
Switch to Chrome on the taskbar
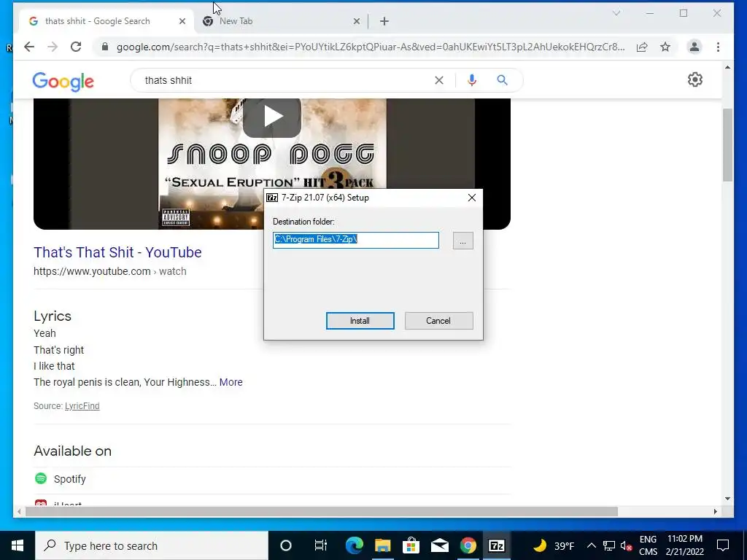point(468,545)
